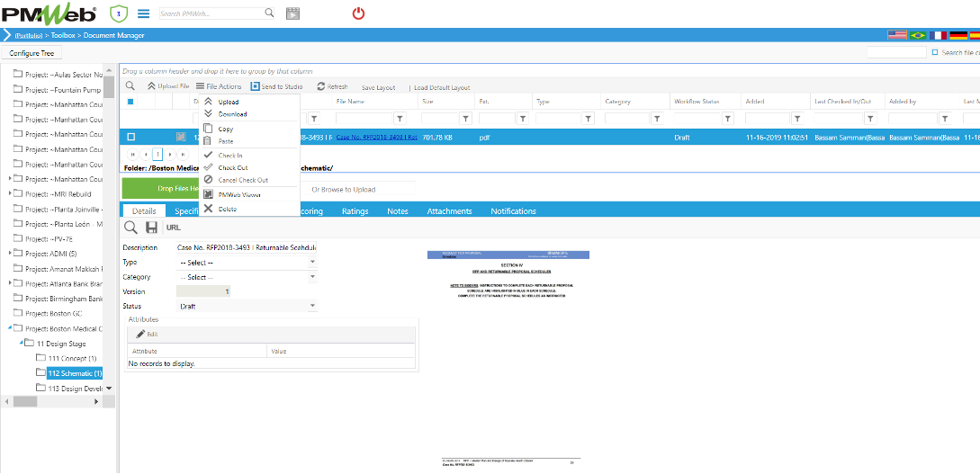
Task: Click the Portfolio breadcrumb link
Action: point(29,36)
